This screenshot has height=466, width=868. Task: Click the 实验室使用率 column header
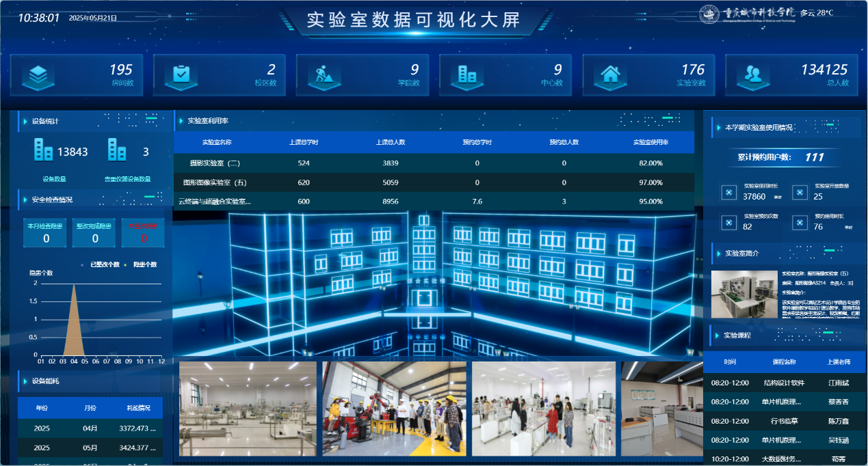(x=650, y=143)
